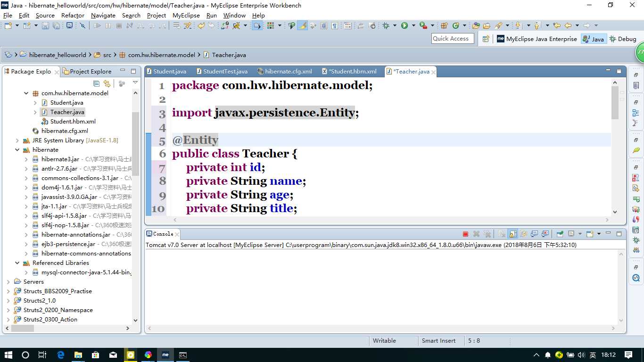This screenshot has height=362, width=644.
Task: Click the Debug bug icon in toolbar
Action: click(x=386, y=25)
